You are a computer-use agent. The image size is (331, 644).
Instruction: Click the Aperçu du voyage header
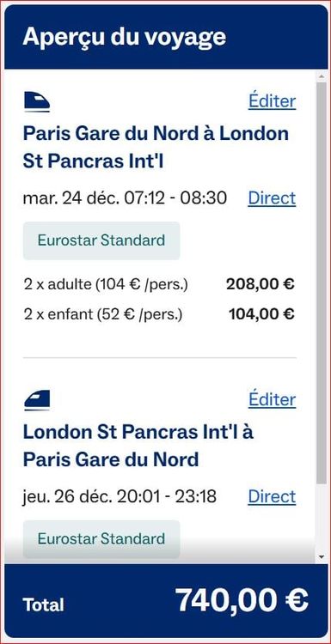click(125, 37)
